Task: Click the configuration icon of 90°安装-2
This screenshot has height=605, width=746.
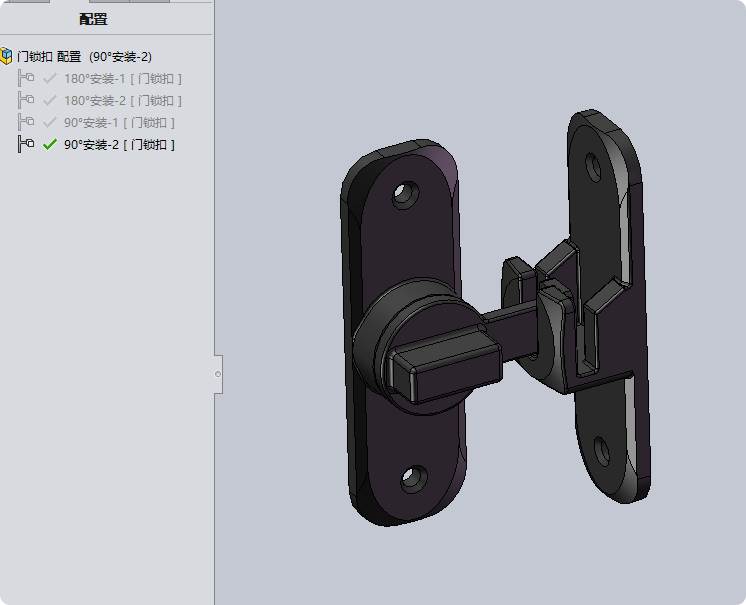Action: click(26, 144)
